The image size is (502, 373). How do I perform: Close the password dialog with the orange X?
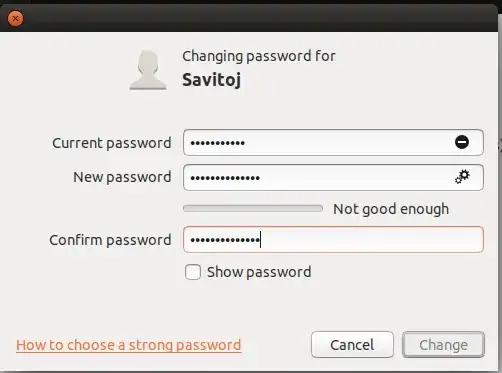pyautogui.click(x=15, y=19)
